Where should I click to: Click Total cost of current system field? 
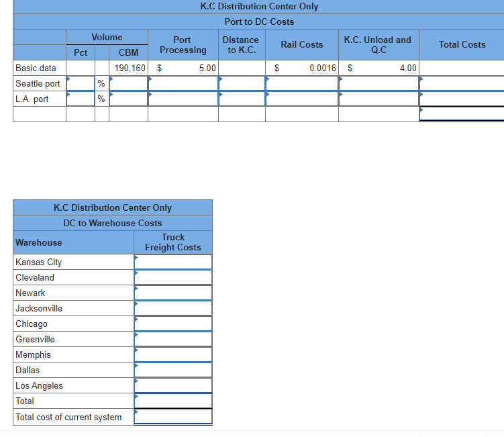point(173,416)
